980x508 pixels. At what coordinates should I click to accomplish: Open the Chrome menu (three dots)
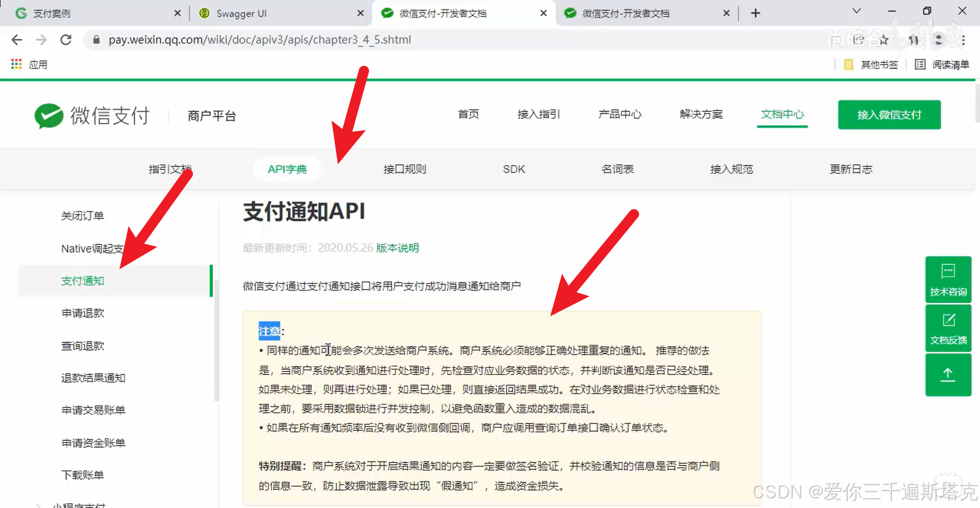(x=963, y=40)
